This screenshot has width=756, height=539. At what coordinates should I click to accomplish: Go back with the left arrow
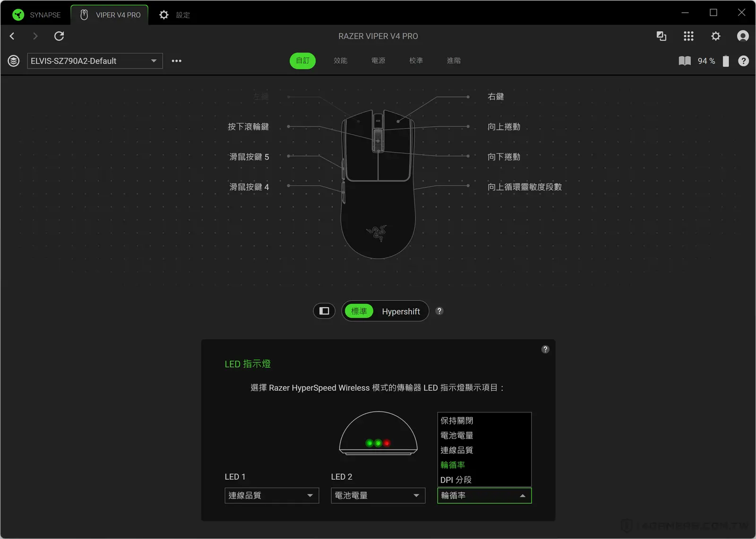point(12,36)
